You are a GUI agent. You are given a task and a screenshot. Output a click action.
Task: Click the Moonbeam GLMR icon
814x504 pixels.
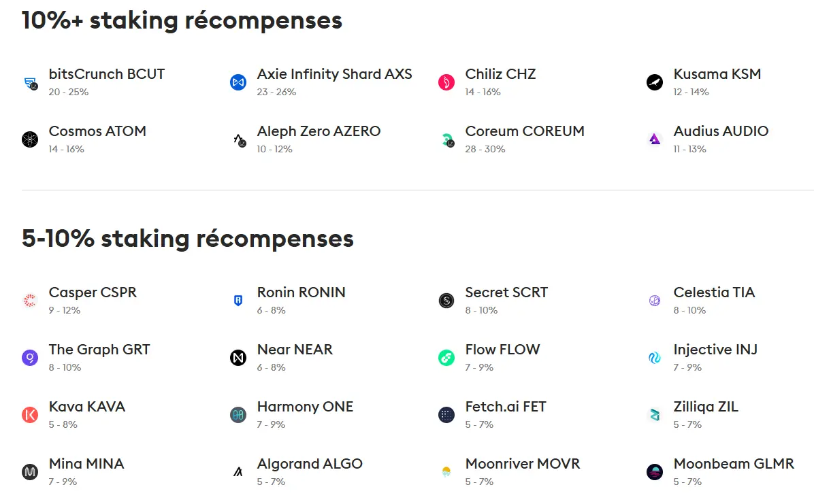click(x=655, y=472)
